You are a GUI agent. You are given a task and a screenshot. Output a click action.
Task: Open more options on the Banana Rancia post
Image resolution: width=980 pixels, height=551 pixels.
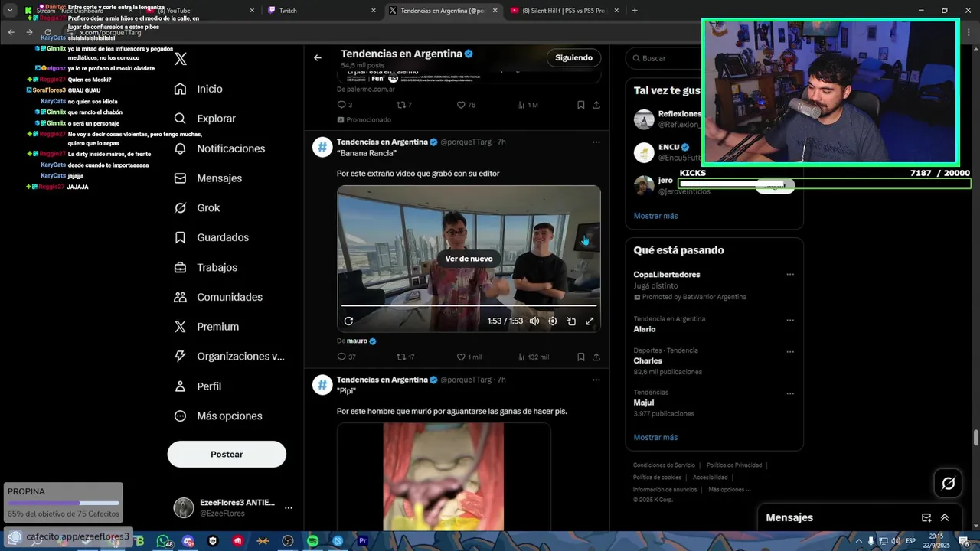point(596,142)
